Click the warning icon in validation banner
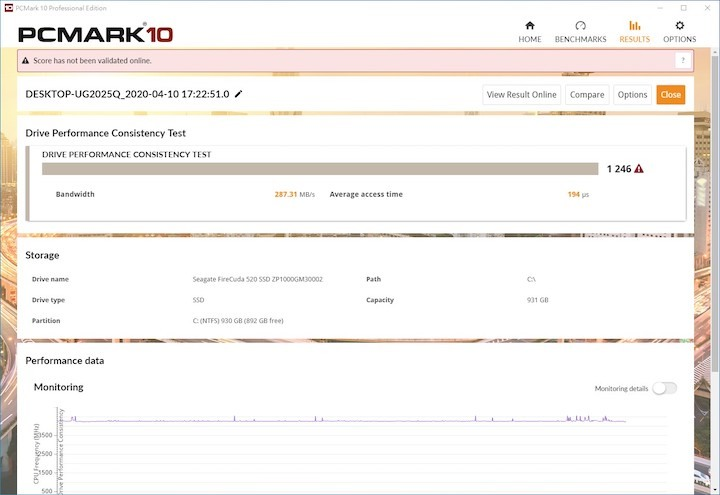The height and width of the screenshot is (495, 720). 26,61
